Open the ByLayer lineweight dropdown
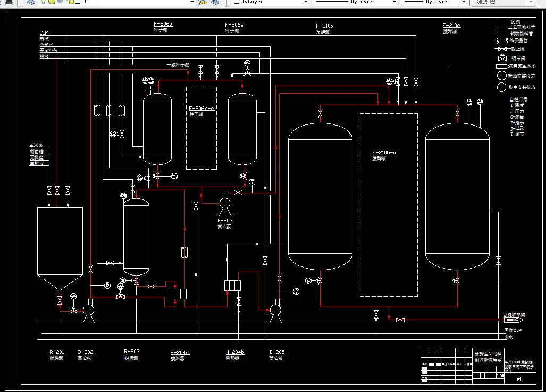Screen dimensions: 546x392 tap(464, 2)
